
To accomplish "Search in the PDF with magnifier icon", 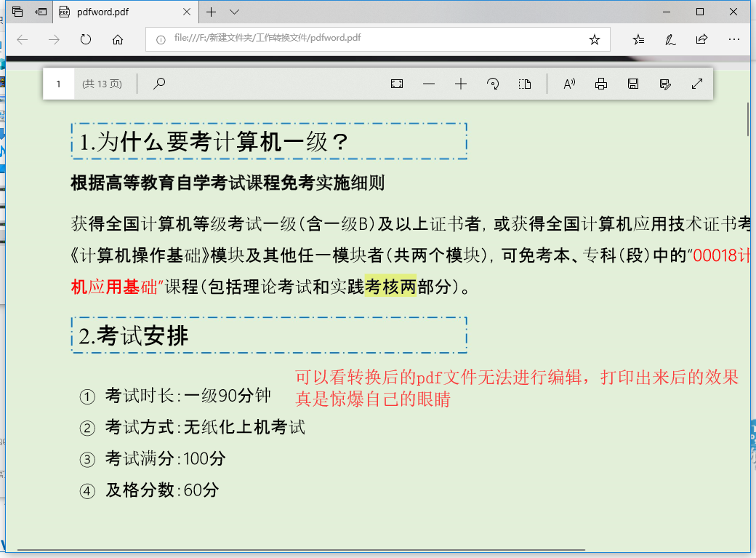I will coord(159,84).
